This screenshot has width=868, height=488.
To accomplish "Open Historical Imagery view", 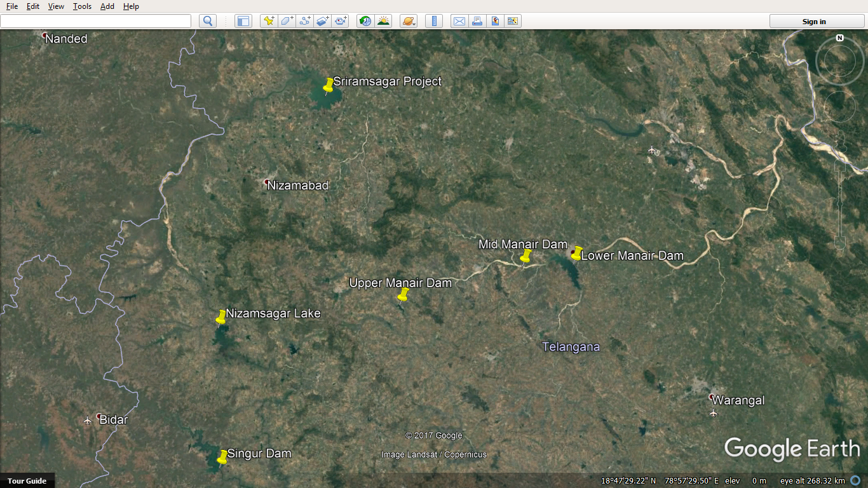I will tap(365, 20).
